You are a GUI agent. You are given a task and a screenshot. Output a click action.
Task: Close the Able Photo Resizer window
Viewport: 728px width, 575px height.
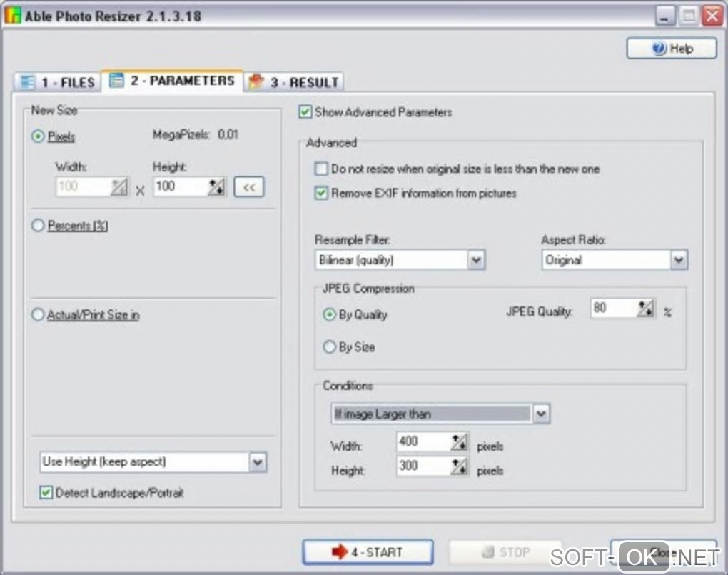712,16
